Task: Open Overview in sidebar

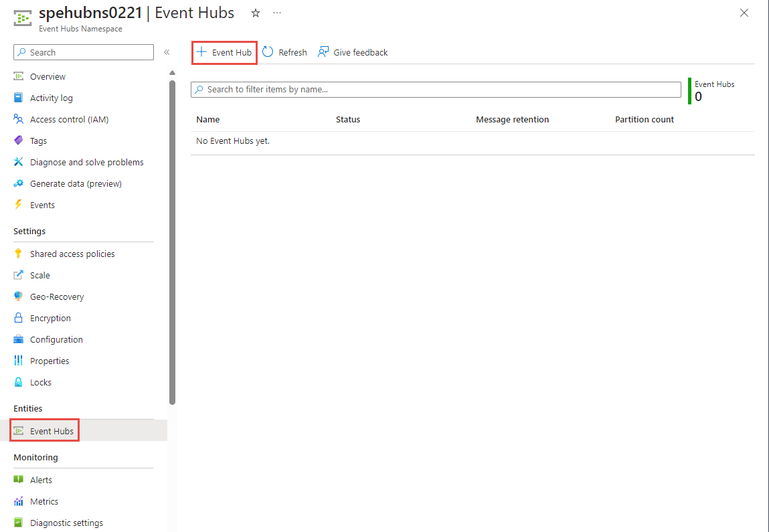Action: tap(48, 76)
